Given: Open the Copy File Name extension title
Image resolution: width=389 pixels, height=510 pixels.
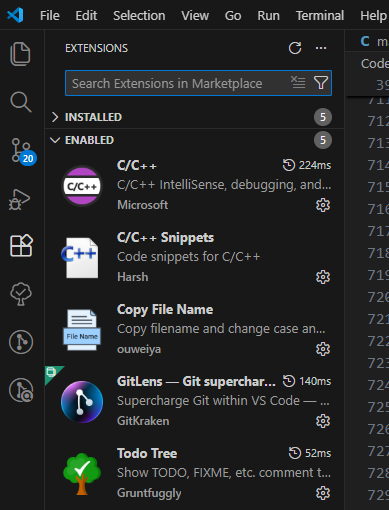Looking at the screenshot, I should tap(165, 309).
